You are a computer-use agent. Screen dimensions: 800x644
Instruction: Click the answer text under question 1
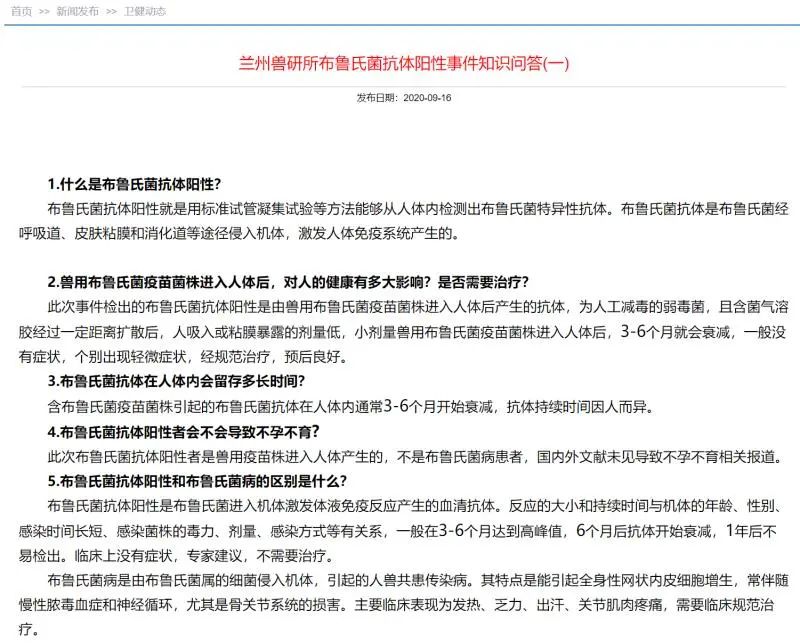coord(400,216)
